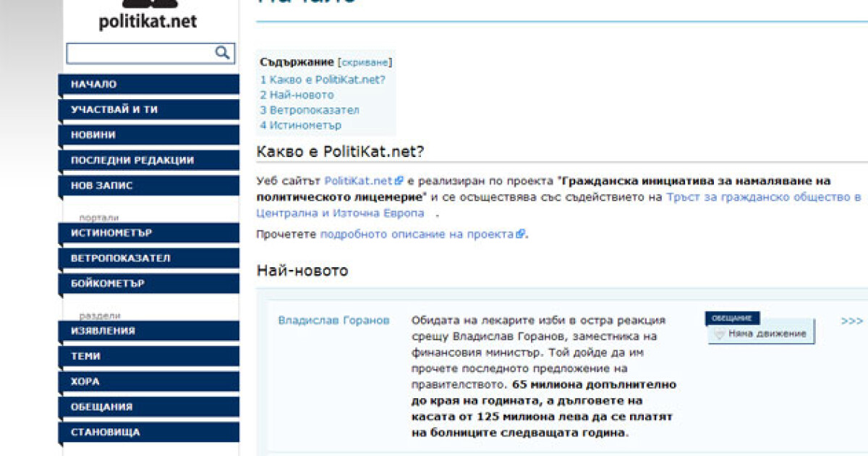Hide the contents box via скриване
This screenshot has height=456, width=868.
(365, 62)
